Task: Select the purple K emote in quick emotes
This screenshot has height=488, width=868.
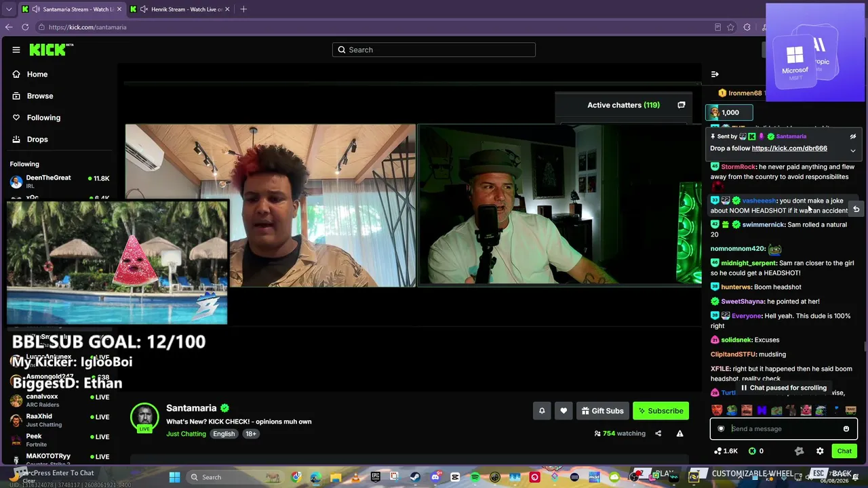Action: (x=762, y=410)
